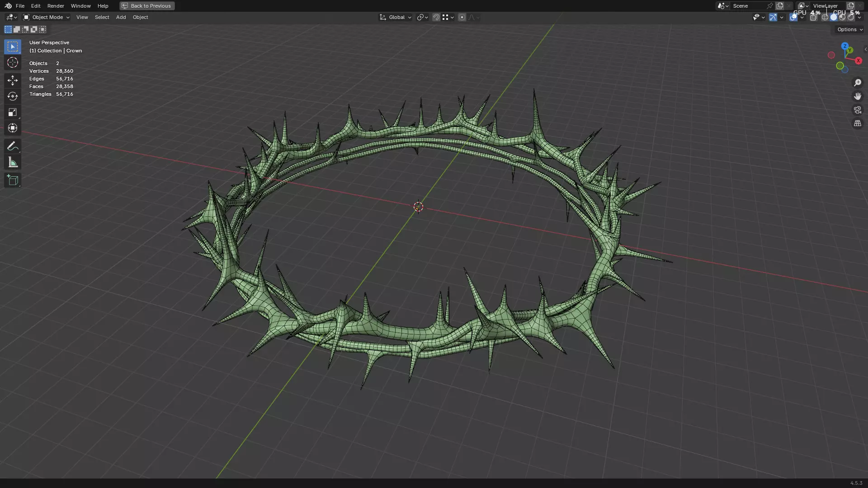Toggle X-ray mode
Screen dimensions: 868x488
click(813, 17)
